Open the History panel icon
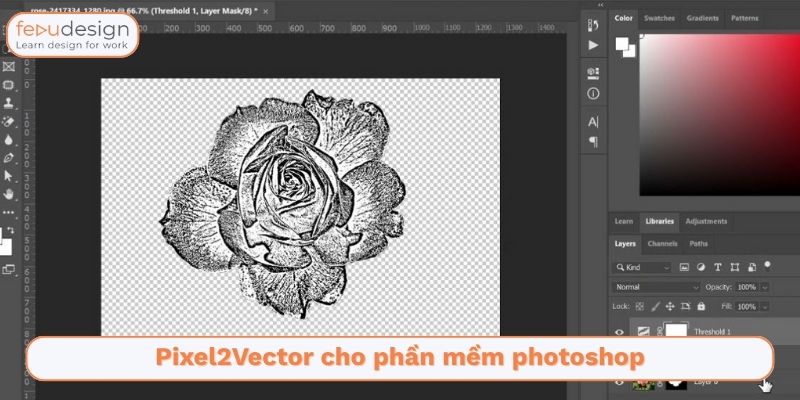Screen dimensions: 800x400 click(x=593, y=25)
